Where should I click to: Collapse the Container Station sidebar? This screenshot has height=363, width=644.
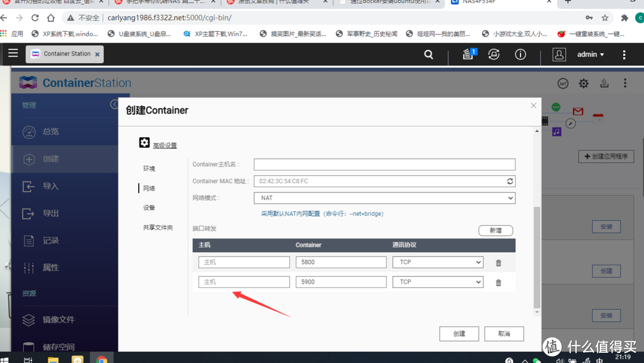click(114, 104)
